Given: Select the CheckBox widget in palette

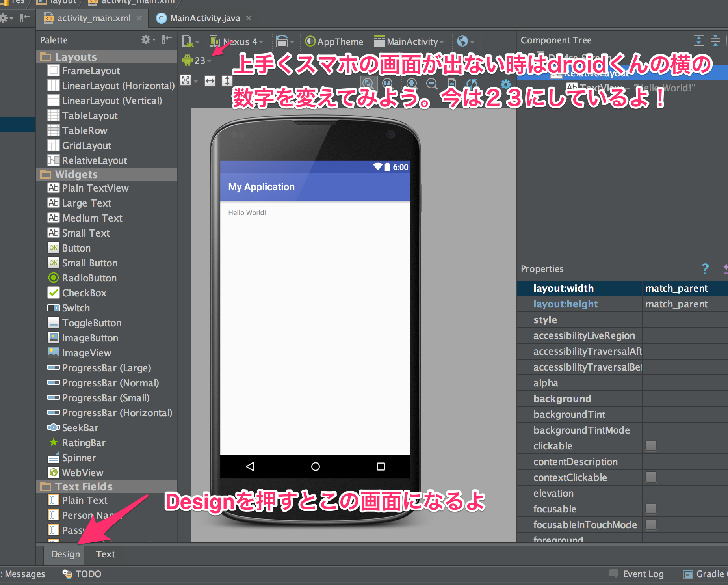Looking at the screenshot, I should coord(77,293).
